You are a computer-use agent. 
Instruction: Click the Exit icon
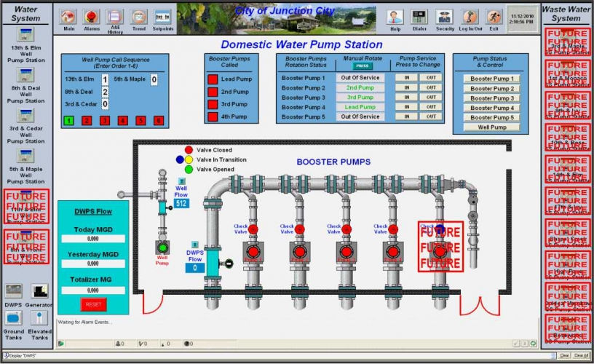pos(494,17)
